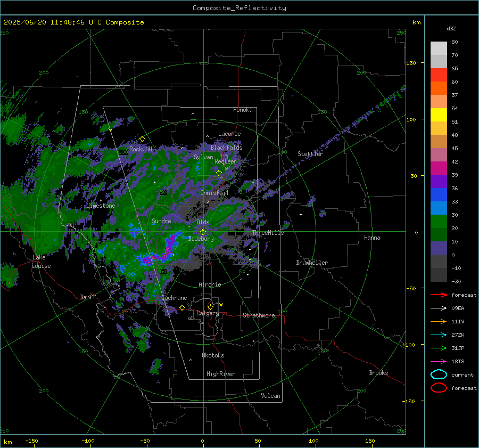Click the Drumheller label
Screen dimensions: 479x448
coord(312,263)
